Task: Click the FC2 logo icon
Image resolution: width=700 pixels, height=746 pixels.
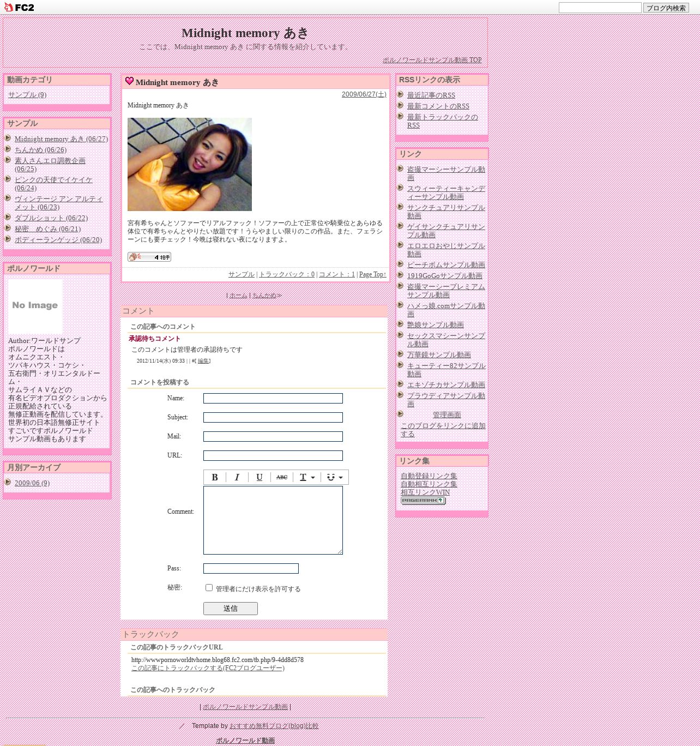Action: click(19, 7)
